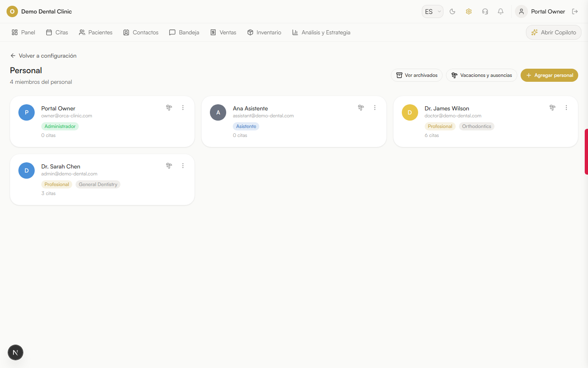The width and height of the screenshot is (588, 368).
Task: Click the blue P avatar of Portal Owner
Action: point(27,112)
